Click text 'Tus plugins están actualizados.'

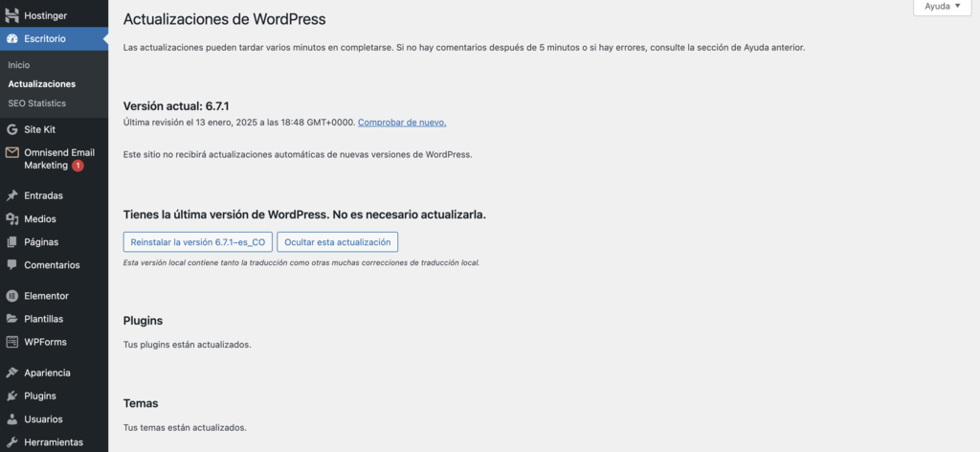188,345
